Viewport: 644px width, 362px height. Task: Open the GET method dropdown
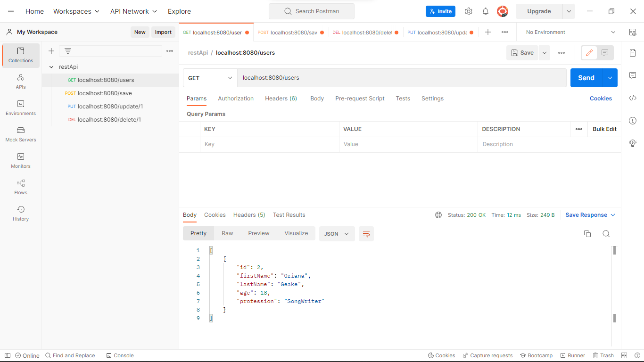point(210,78)
